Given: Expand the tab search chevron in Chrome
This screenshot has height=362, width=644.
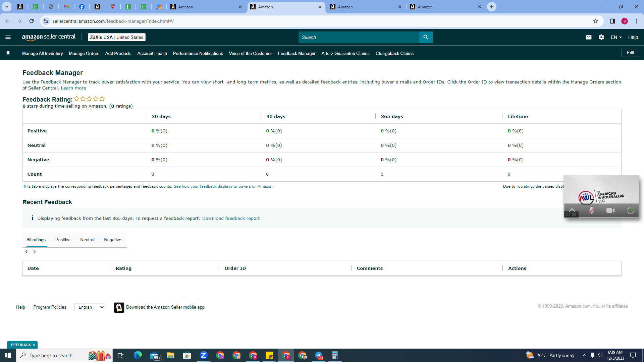Looking at the screenshot, I should 6,7.
